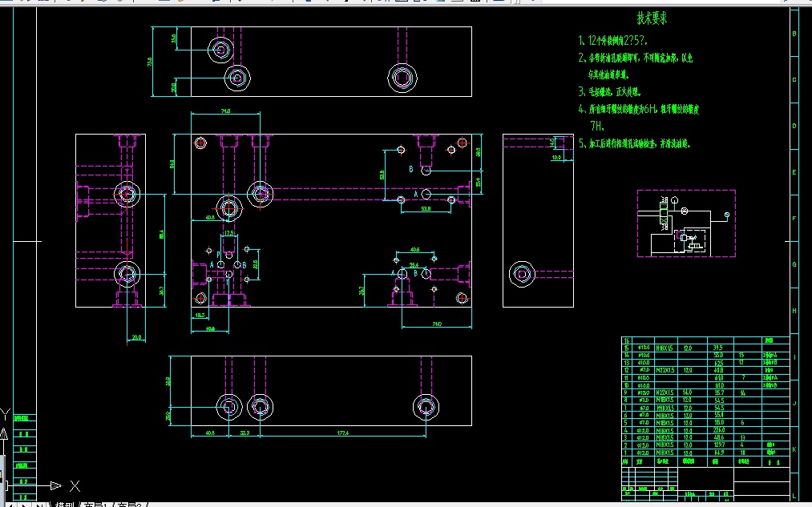Pick the 177.4 dimension under bottom view
This screenshot has height=507, width=812.
(343, 433)
